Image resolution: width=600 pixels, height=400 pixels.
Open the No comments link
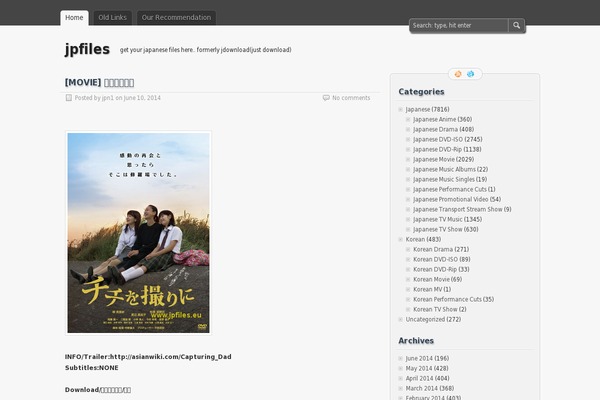(351, 98)
